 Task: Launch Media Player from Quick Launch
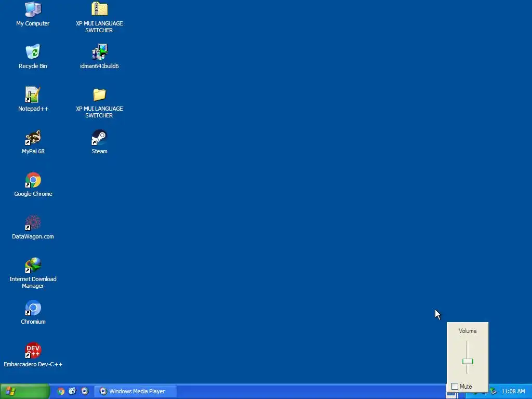click(x=85, y=391)
